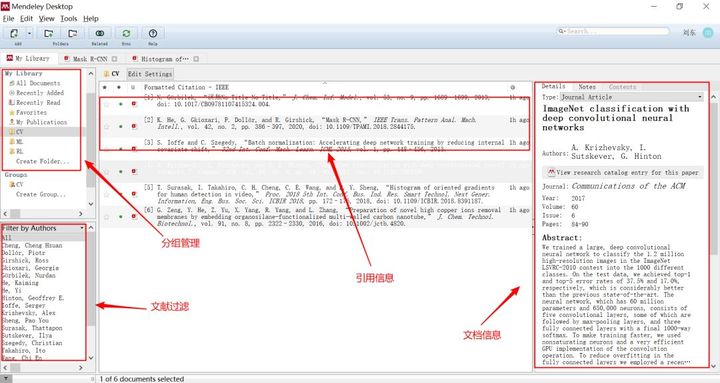Open the File menu

point(8,18)
